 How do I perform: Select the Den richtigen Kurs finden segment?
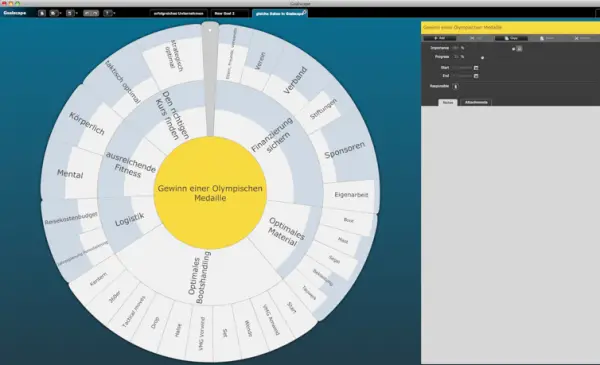pos(172,115)
